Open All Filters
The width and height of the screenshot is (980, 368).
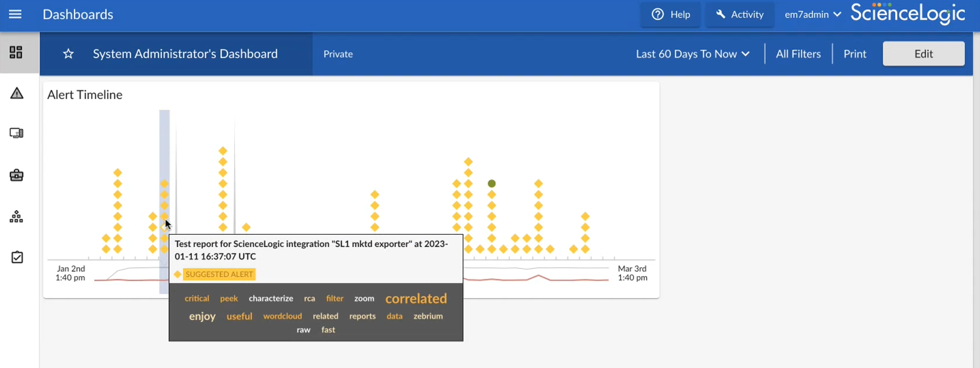point(798,54)
